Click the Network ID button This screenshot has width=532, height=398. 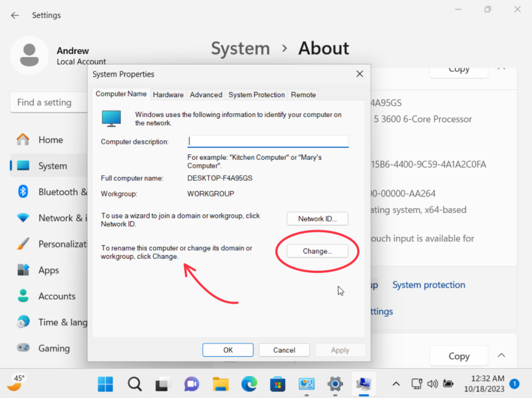pos(317,218)
